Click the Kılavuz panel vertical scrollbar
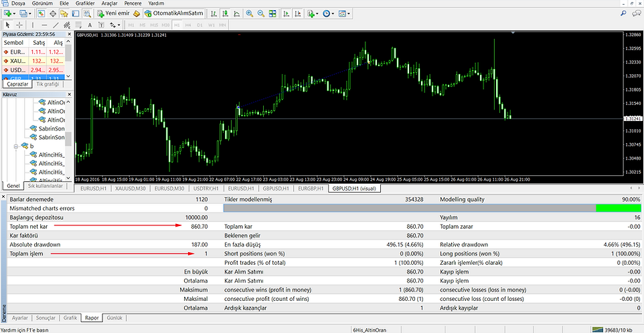 tap(68, 138)
